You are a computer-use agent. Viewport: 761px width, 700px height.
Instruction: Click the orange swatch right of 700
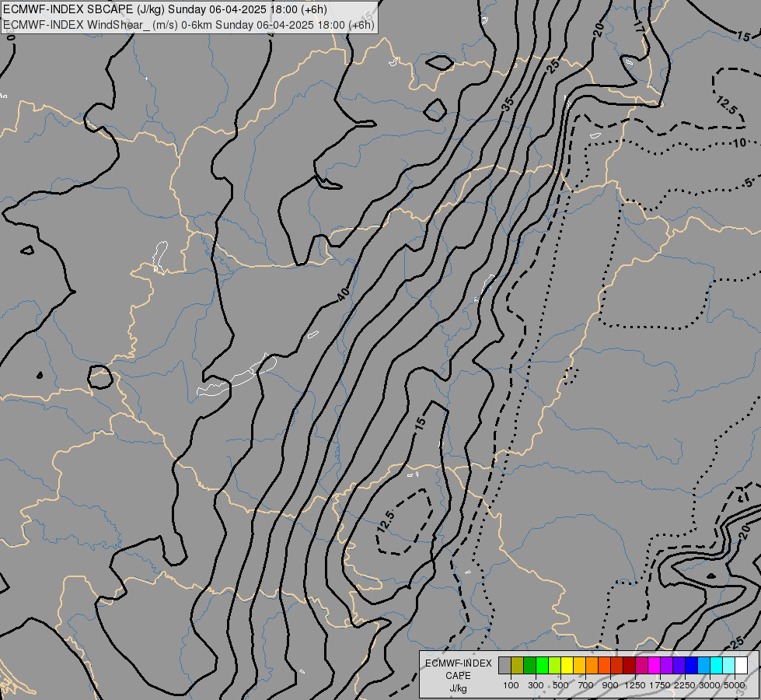click(x=592, y=665)
